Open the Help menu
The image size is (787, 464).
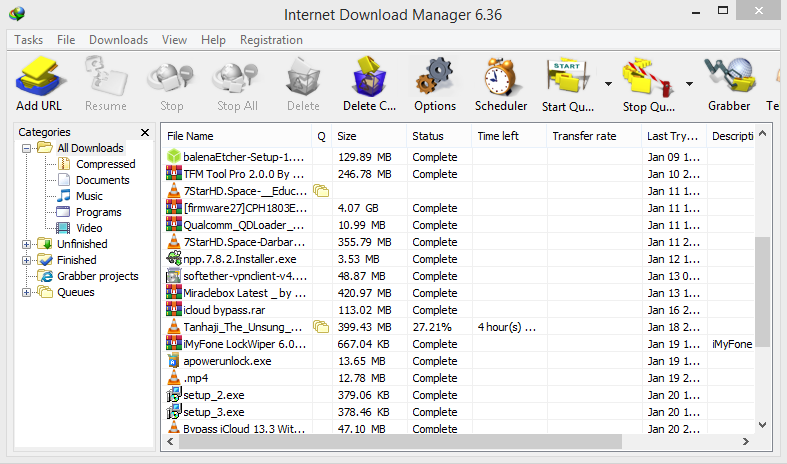point(213,40)
